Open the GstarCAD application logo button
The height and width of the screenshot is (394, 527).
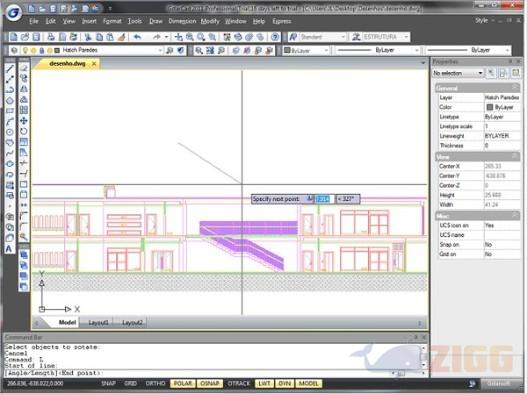(x=13, y=13)
